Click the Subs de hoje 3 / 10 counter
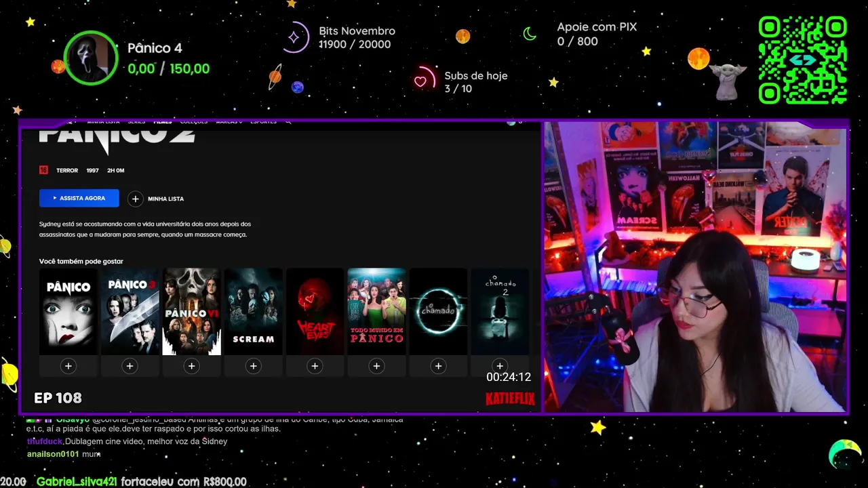 tap(458, 89)
